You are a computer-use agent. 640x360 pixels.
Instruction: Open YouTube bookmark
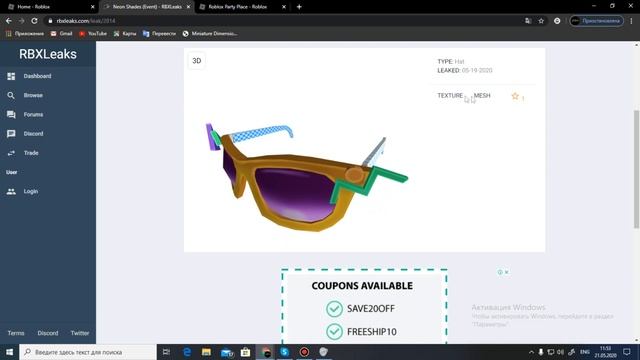click(93, 33)
